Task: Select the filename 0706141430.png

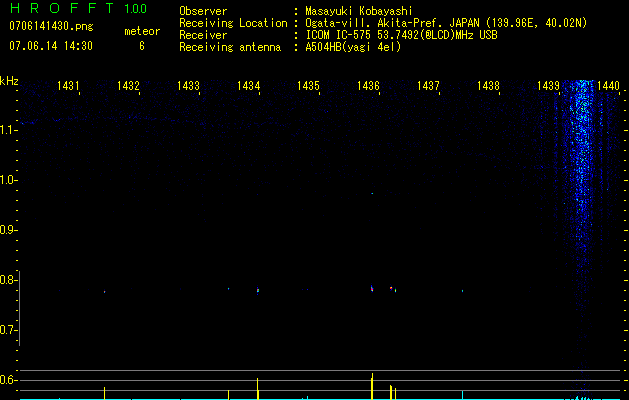Action: 51,27
